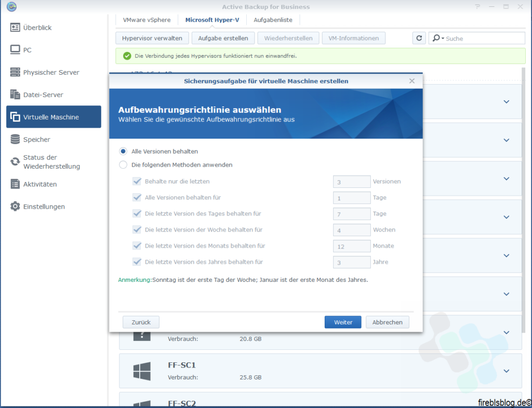Image resolution: width=532 pixels, height=408 pixels.
Task: Switch to Microsoft Hyper-V tab
Action: (212, 20)
